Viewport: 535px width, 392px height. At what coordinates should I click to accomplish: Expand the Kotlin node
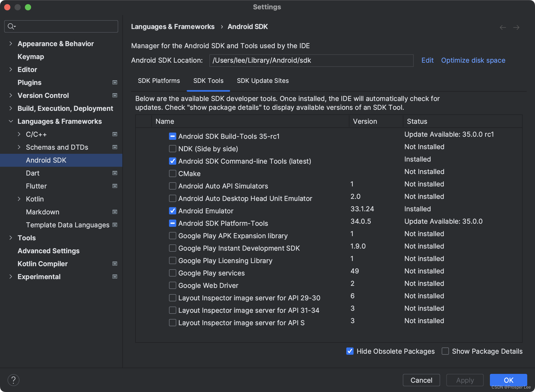(19, 199)
